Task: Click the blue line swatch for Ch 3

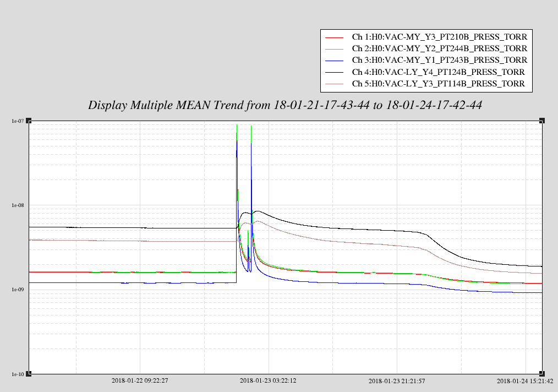Action: (335, 61)
